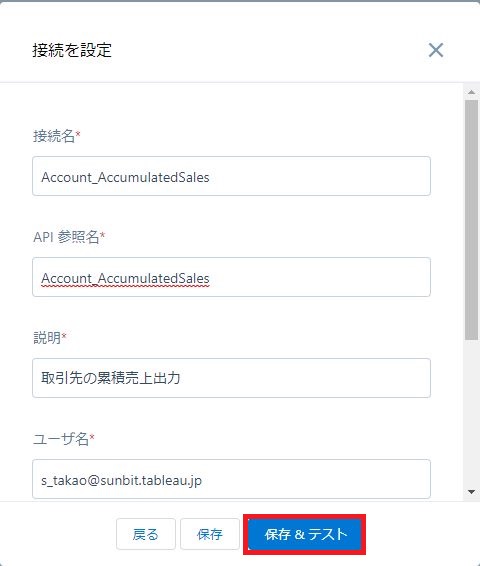Click the empty scrollbar track below the thumb

pyautogui.click(x=471, y=413)
